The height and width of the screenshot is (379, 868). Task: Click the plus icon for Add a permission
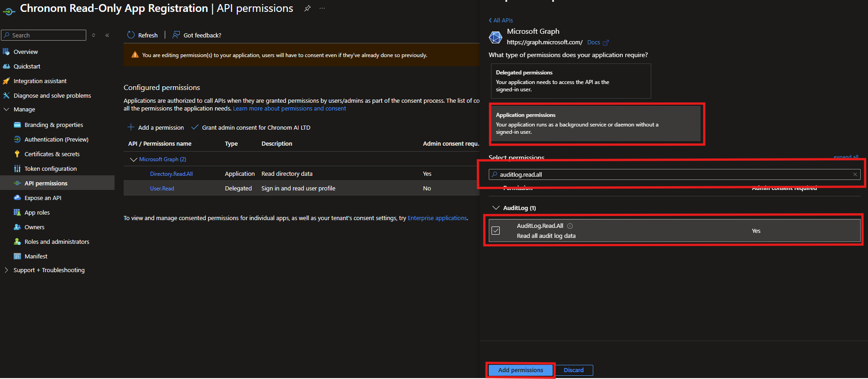(x=131, y=127)
